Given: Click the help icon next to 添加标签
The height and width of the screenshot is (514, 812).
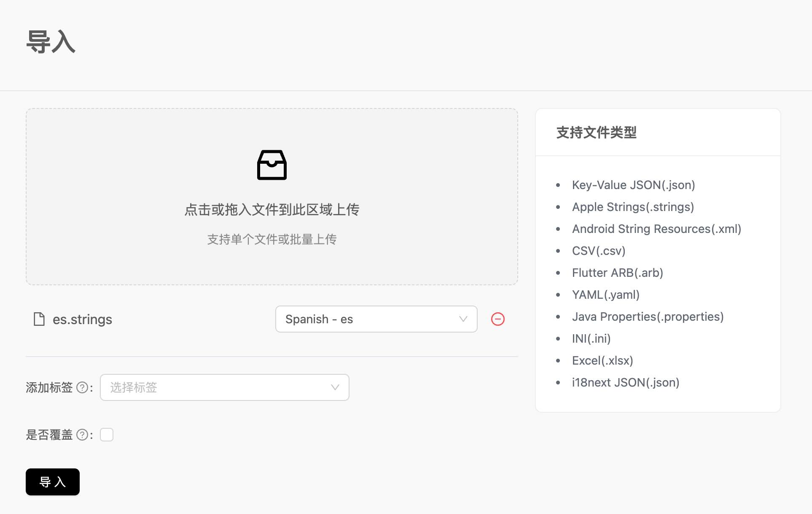Looking at the screenshot, I should 83,387.
